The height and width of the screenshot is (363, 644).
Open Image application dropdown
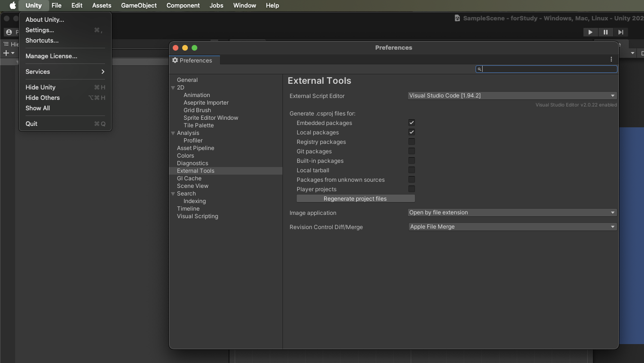(512, 212)
